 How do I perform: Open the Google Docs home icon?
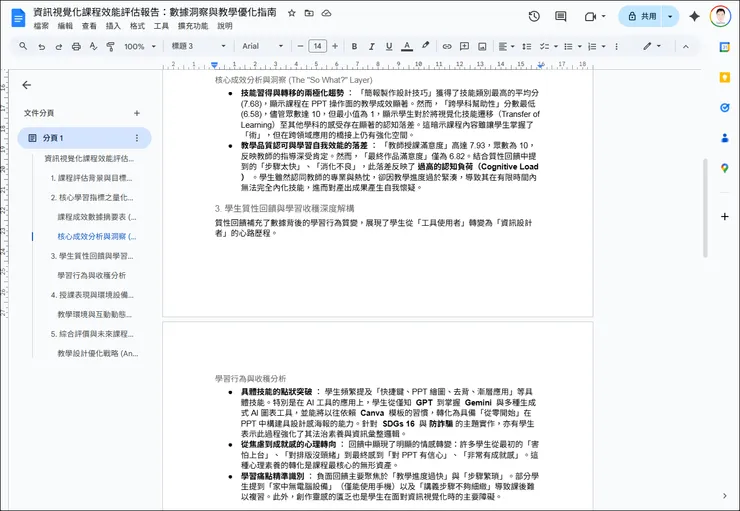pos(18,18)
